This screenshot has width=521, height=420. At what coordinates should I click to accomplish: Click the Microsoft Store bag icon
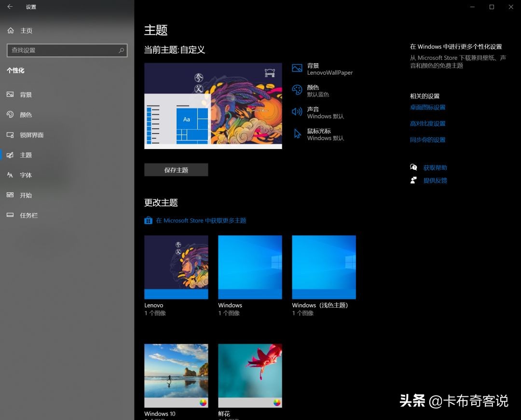[148, 220]
